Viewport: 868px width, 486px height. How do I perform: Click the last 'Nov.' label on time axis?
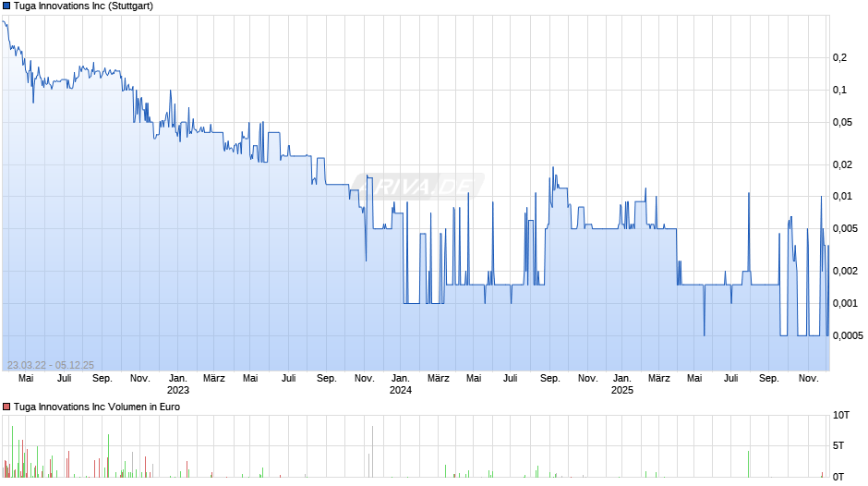pyautogui.click(x=808, y=378)
